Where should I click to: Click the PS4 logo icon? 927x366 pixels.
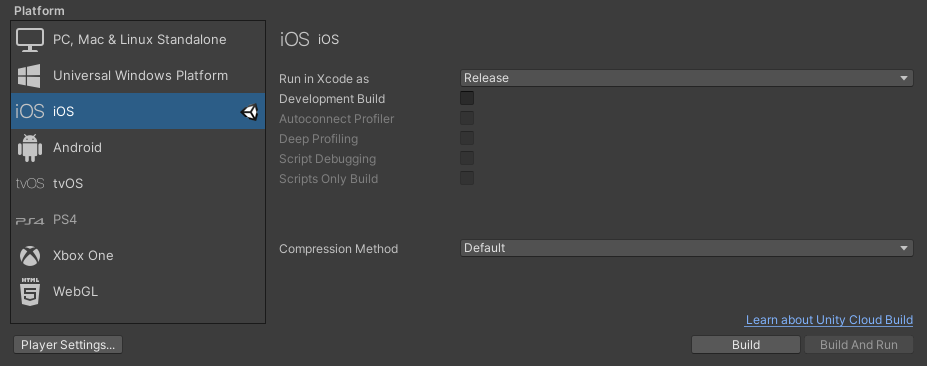click(x=30, y=221)
